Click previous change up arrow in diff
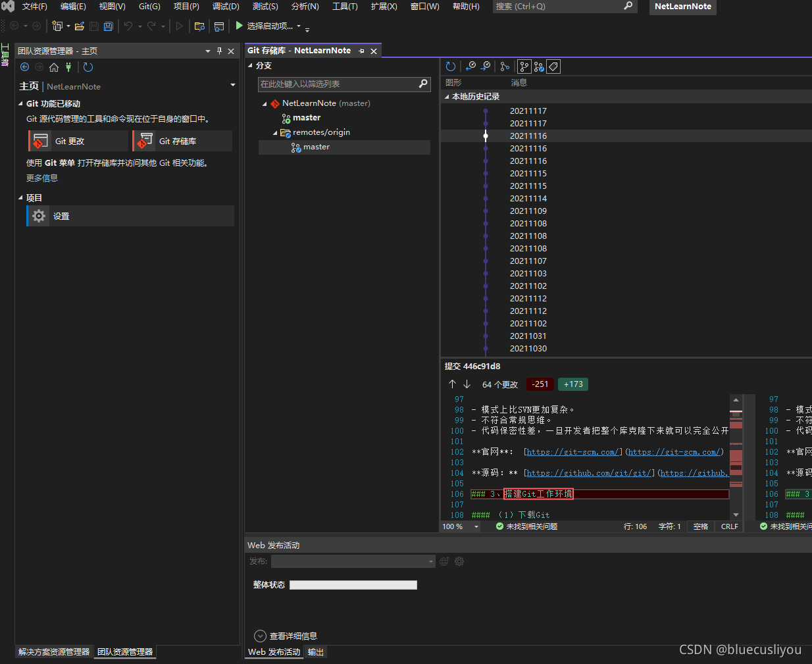Viewport: 812px width, 664px height. 452,384
